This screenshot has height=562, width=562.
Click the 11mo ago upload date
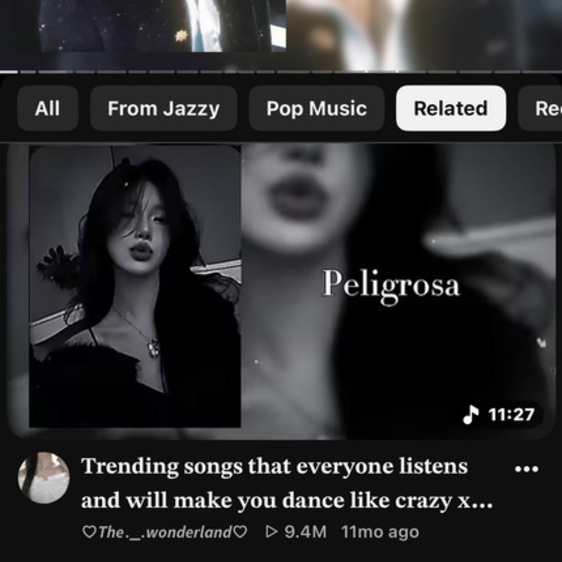(380, 532)
